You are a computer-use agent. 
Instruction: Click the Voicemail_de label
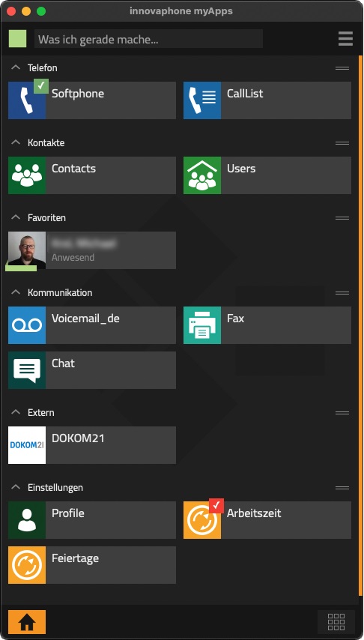(x=85, y=319)
